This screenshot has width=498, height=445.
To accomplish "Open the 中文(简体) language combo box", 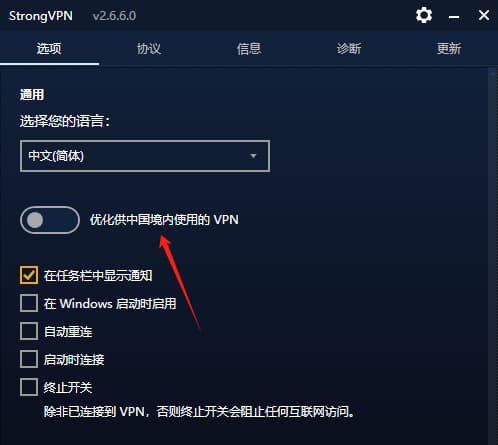I will pos(145,156).
